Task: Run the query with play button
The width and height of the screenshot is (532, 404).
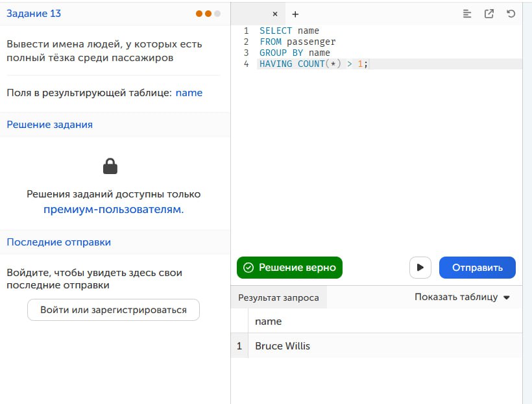Action: coord(420,268)
